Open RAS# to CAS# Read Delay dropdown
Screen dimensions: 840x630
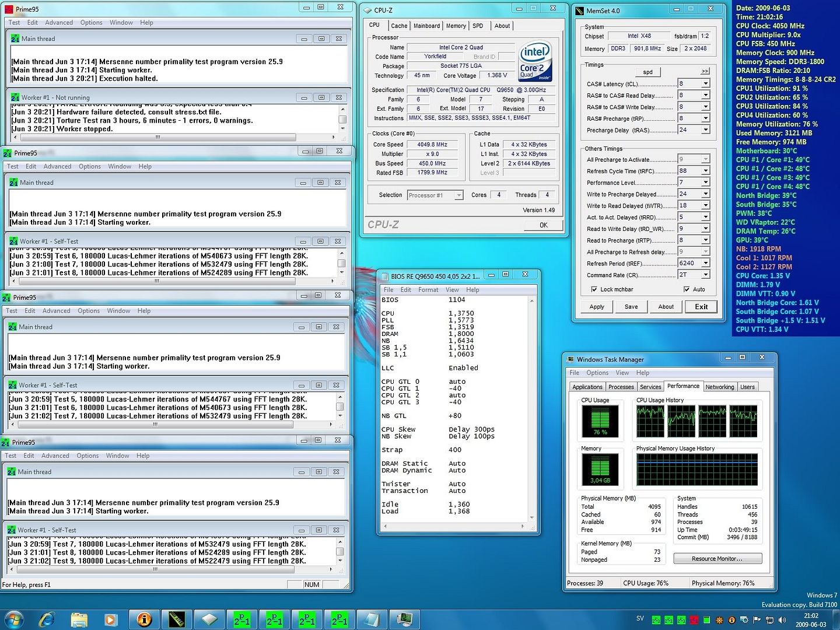pos(706,95)
